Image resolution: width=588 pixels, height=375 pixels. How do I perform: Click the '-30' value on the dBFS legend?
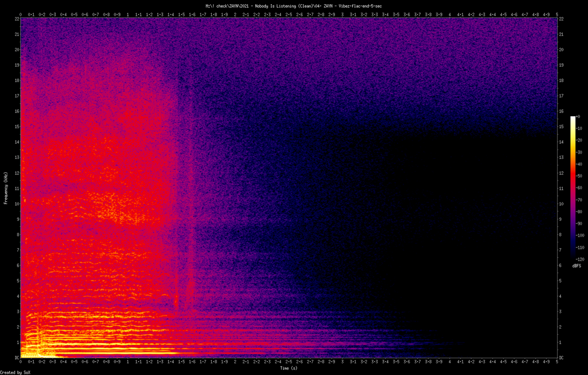(579, 152)
